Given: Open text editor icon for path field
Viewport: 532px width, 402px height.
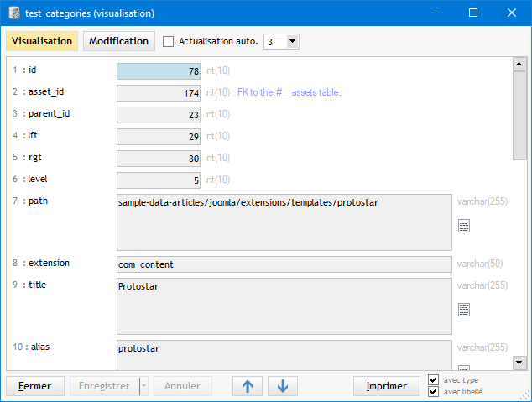Looking at the screenshot, I should (464, 226).
